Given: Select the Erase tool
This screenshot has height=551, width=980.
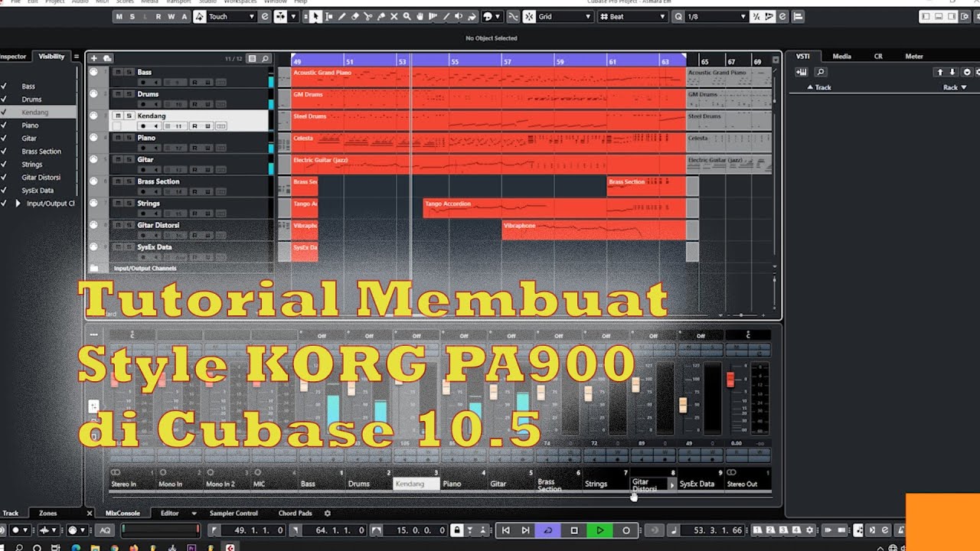Looking at the screenshot, I should coord(355,16).
